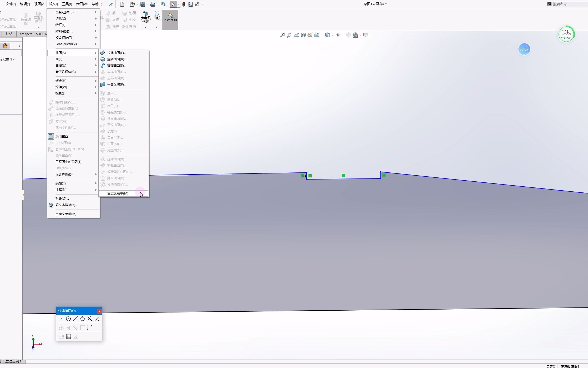
Task: Click the grid snap icon
Action: (x=68, y=337)
